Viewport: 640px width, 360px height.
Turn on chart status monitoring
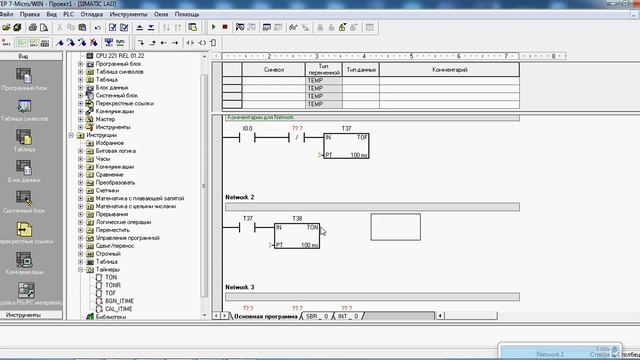coord(267,27)
